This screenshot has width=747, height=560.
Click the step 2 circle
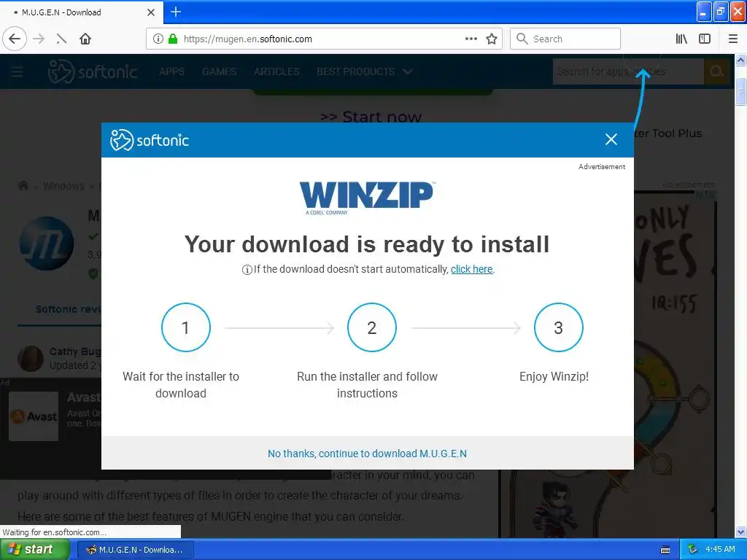click(371, 327)
